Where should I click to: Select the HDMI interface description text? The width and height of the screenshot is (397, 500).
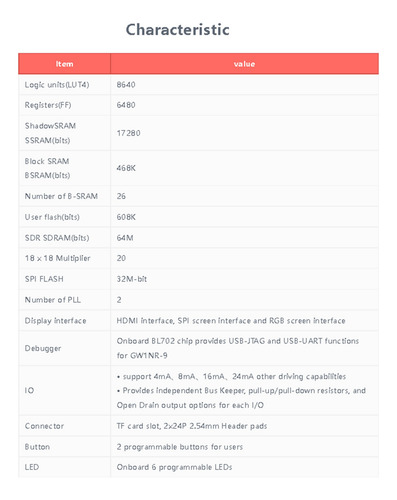point(231,321)
